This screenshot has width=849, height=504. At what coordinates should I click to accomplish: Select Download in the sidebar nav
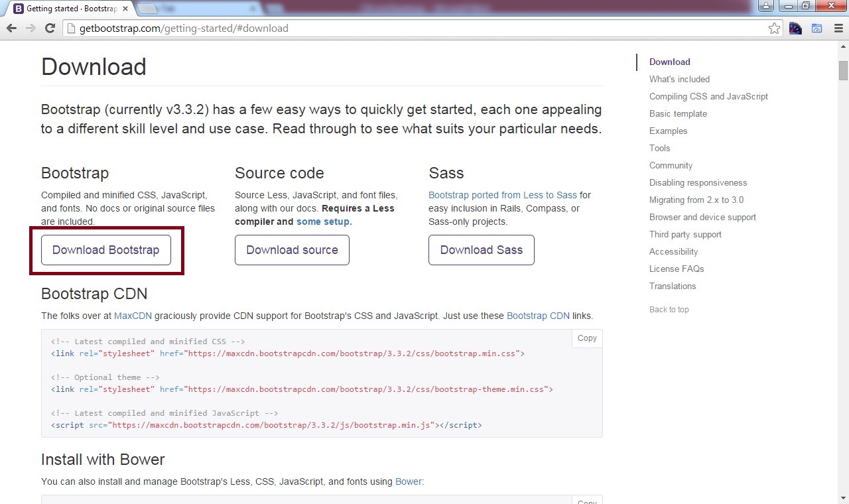(x=670, y=62)
